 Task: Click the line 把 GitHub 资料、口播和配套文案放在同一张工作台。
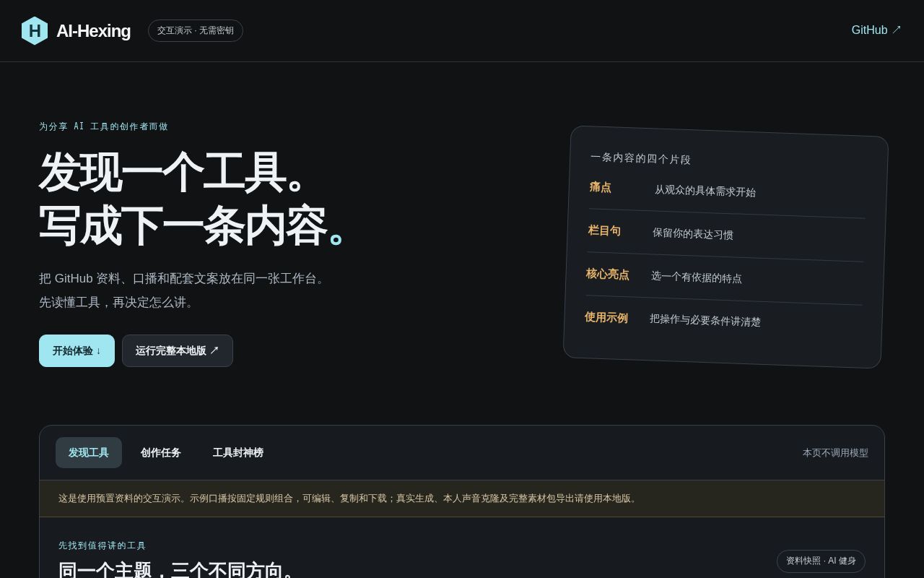point(184,278)
